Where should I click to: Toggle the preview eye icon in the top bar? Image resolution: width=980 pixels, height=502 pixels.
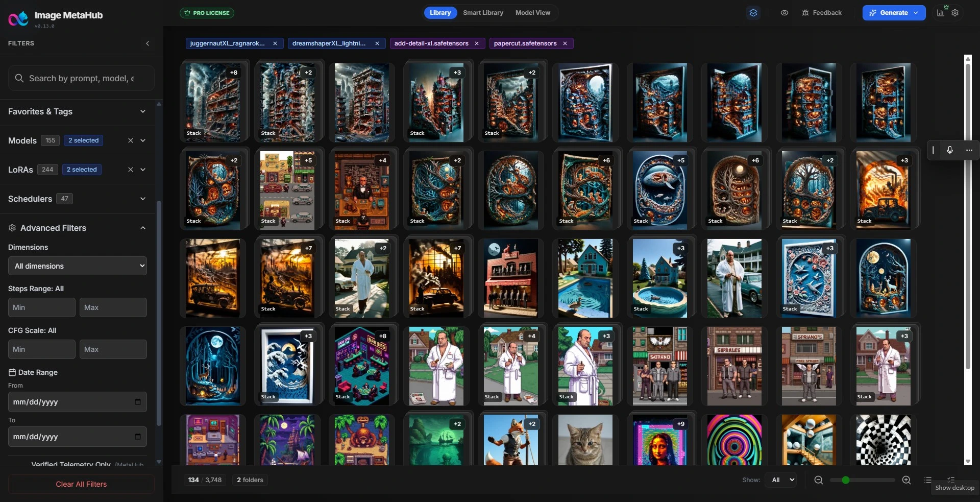[x=785, y=13]
